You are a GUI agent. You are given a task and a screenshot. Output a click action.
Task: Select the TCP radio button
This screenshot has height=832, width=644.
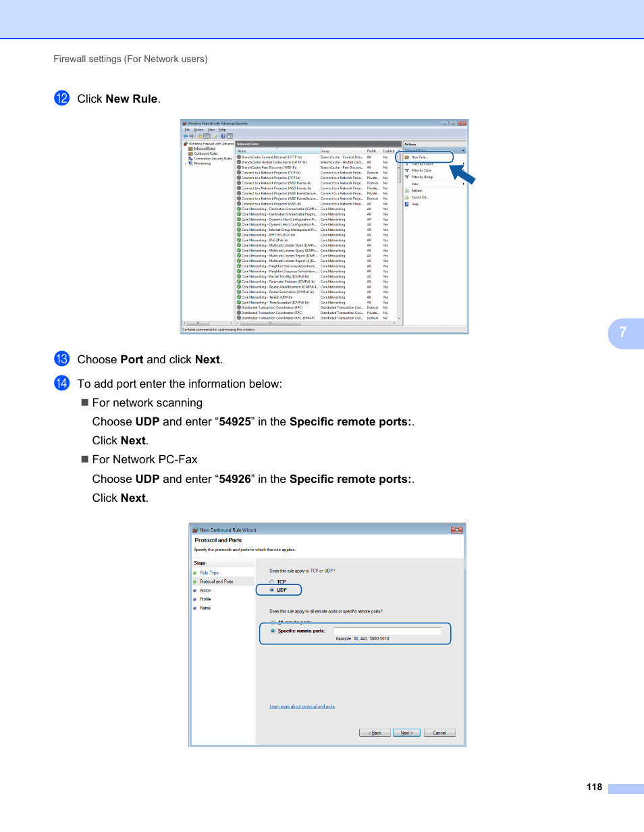pos(272,581)
